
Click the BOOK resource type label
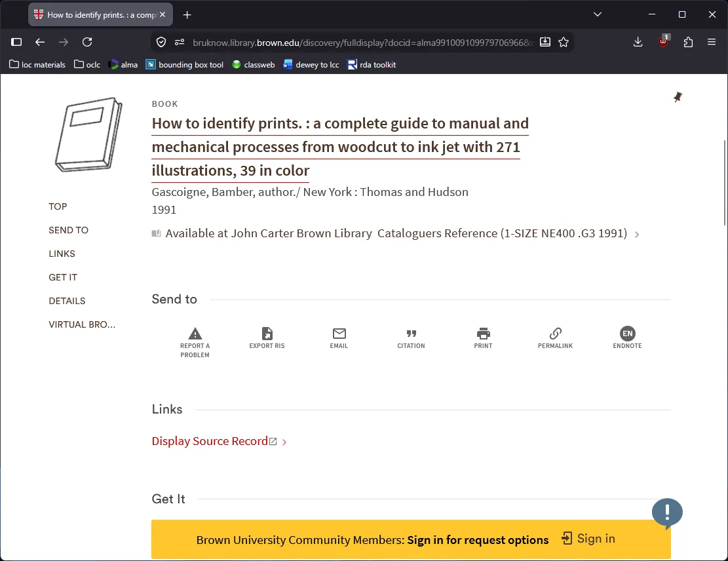tap(165, 104)
